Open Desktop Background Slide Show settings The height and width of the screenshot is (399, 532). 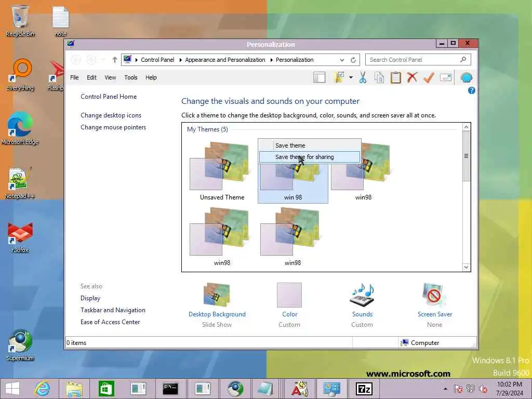coord(217,304)
